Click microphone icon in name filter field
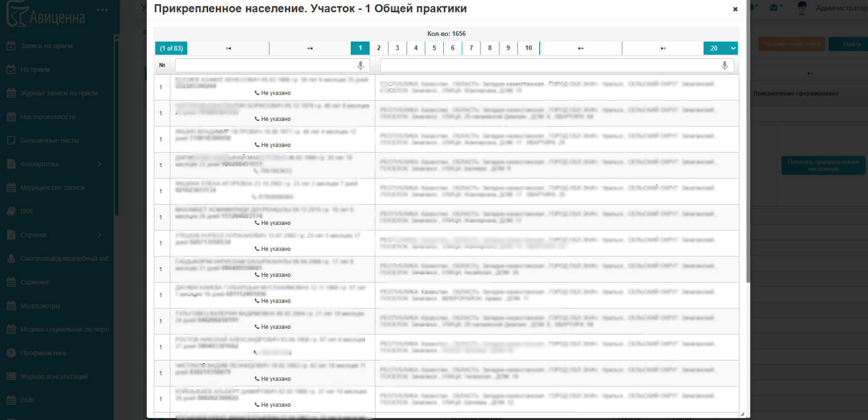 361,65
